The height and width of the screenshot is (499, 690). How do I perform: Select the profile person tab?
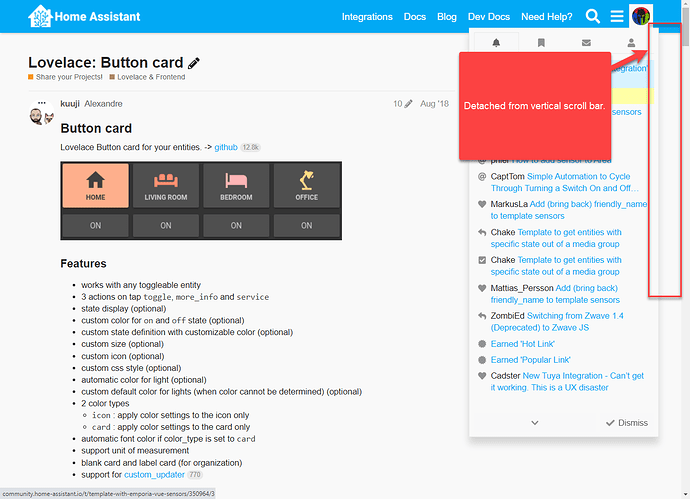631,43
